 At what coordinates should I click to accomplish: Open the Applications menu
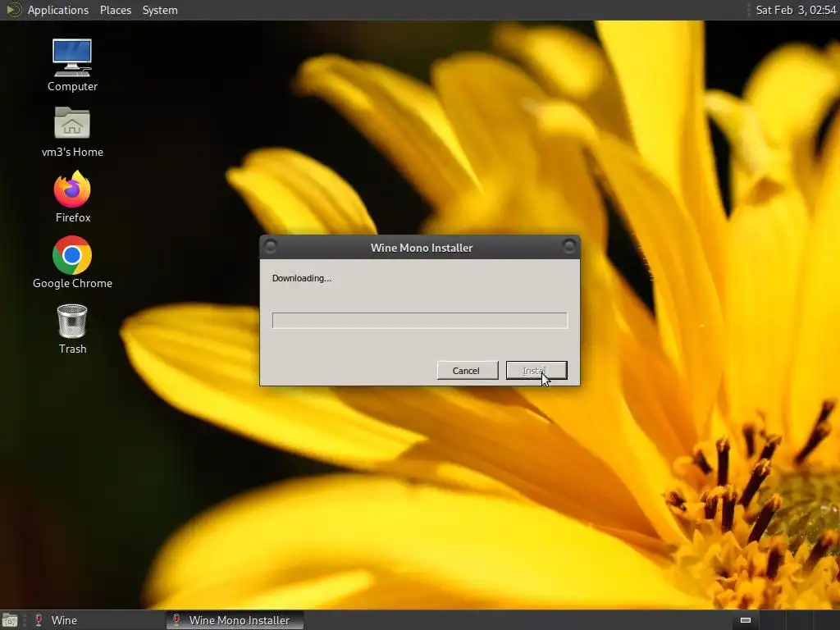click(58, 10)
